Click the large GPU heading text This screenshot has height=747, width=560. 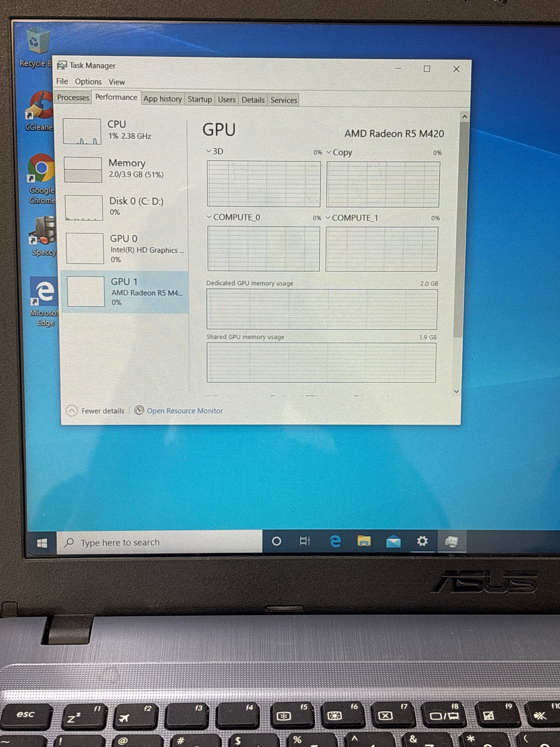click(219, 130)
